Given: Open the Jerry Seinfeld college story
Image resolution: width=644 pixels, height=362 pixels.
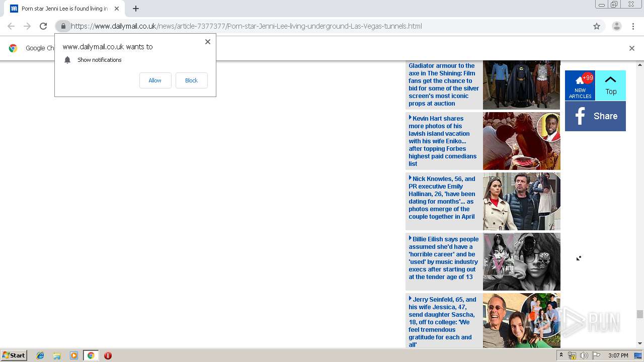Looking at the screenshot, I should (x=442, y=322).
